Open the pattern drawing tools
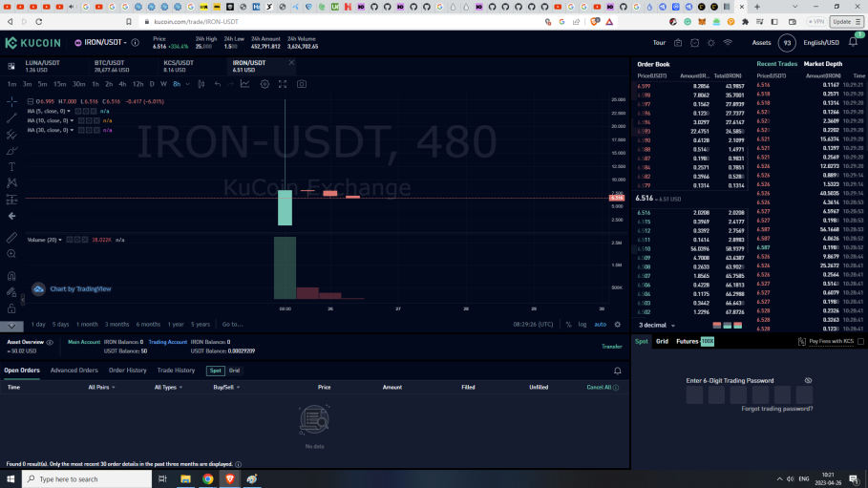This screenshot has height=488, width=868. coord(11,182)
